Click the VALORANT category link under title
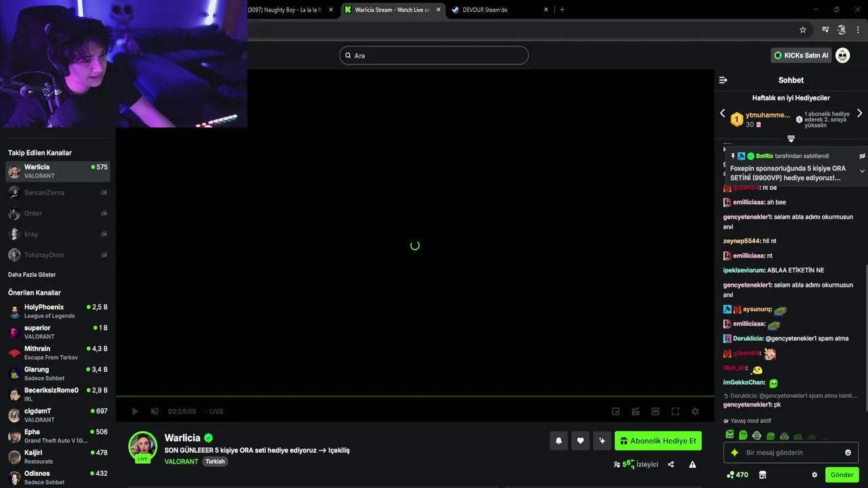The image size is (868, 488). point(181,462)
